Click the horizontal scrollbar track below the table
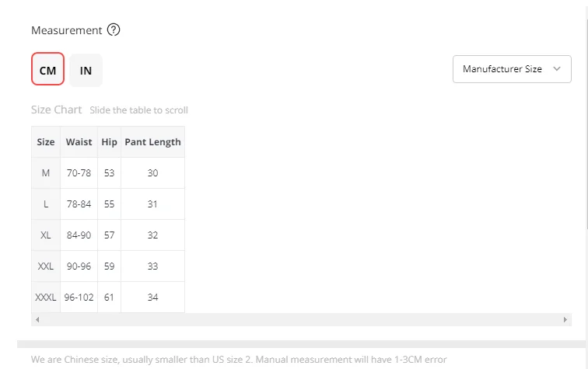 coord(301,319)
